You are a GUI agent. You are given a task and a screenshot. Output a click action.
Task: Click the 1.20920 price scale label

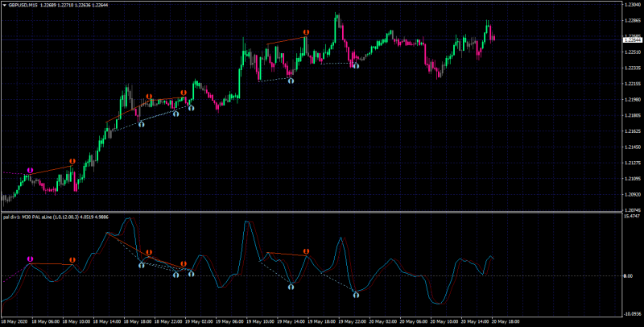tap(632, 194)
